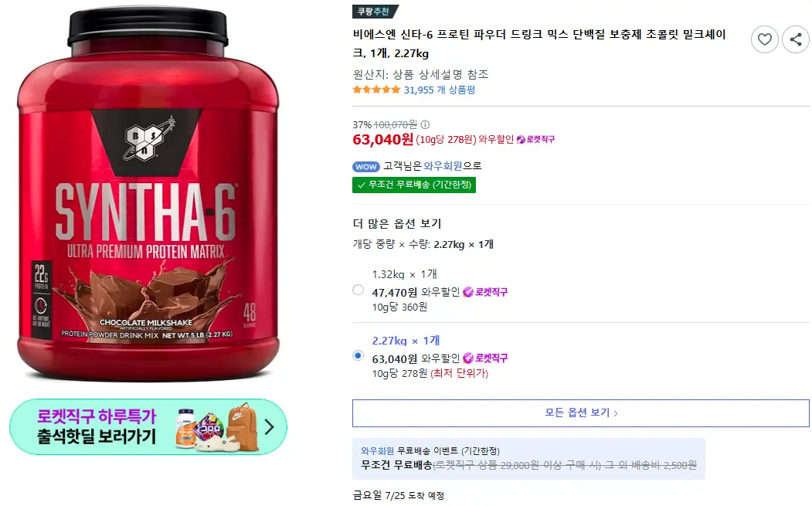Select the 1.32kg × 1개 radio option

(358, 290)
